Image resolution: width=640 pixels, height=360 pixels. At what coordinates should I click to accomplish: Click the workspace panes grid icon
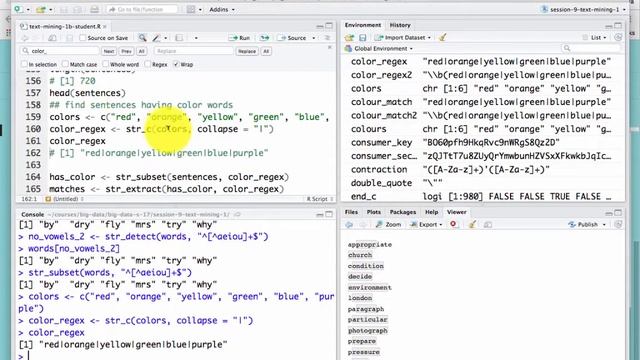[x=191, y=9]
